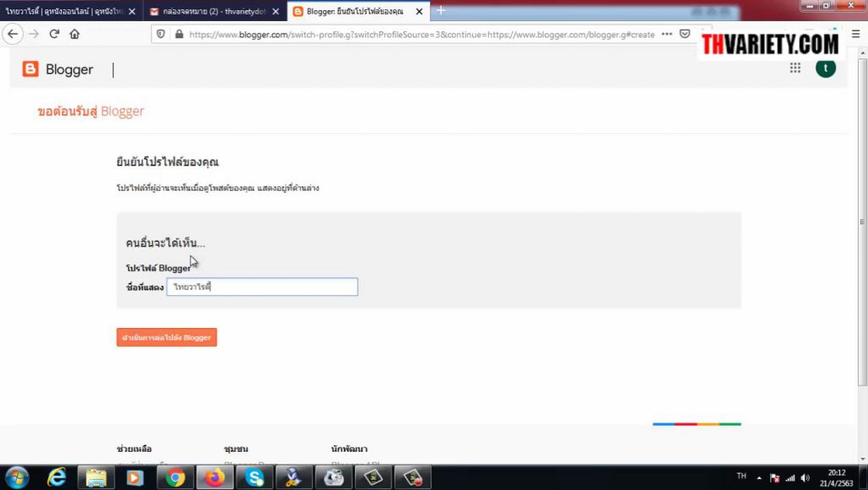
Task: Open the Action Center flag icon
Action: (775, 478)
